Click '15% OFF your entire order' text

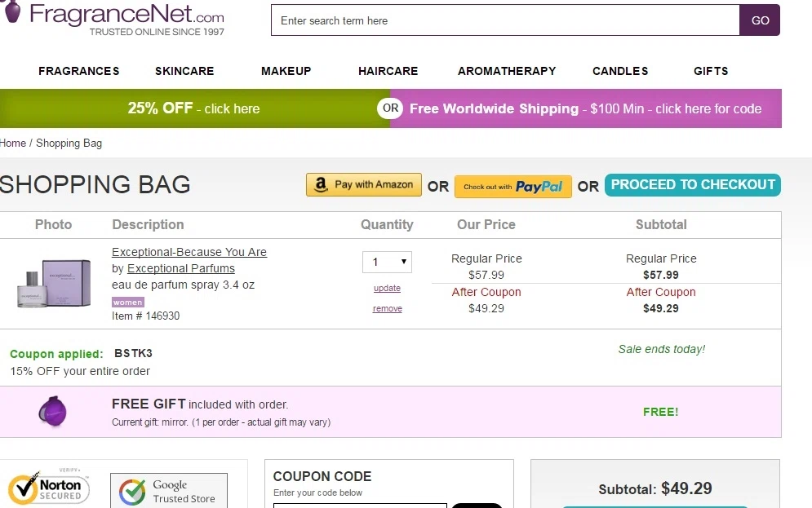tap(80, 371)
